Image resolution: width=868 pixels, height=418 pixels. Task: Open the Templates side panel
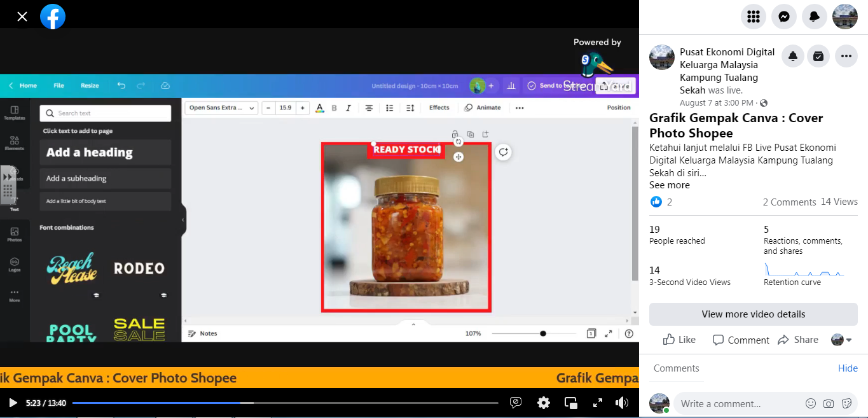coord(15,113)
